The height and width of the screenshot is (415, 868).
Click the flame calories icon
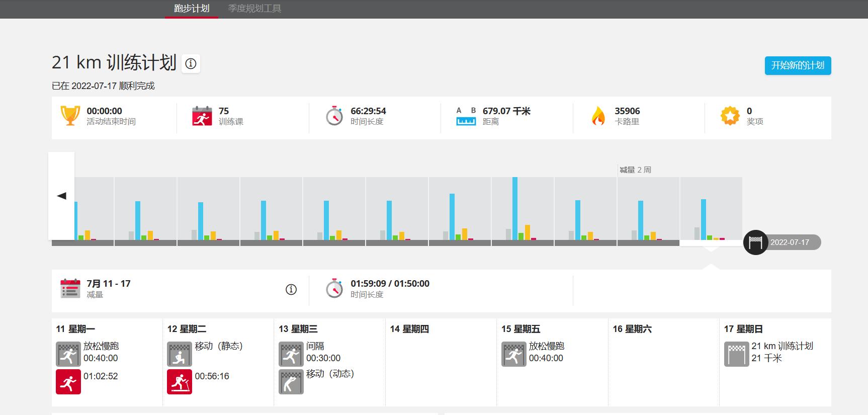[598, 116]
